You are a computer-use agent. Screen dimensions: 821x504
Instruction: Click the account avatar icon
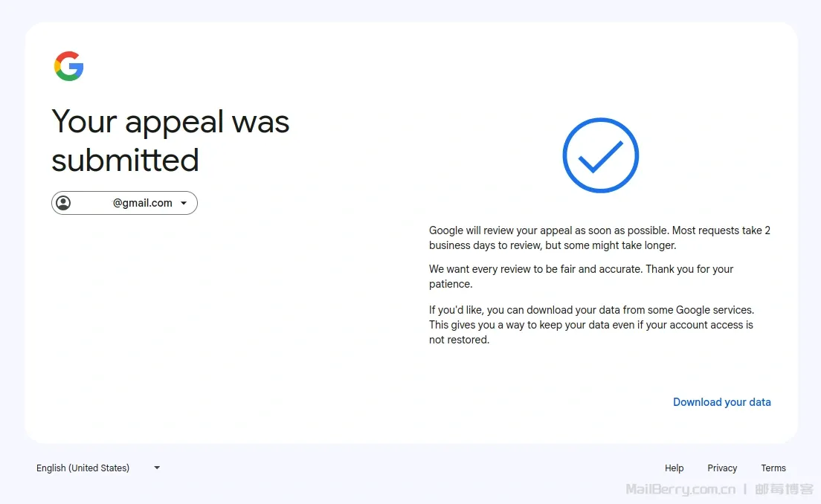[64, 203]
